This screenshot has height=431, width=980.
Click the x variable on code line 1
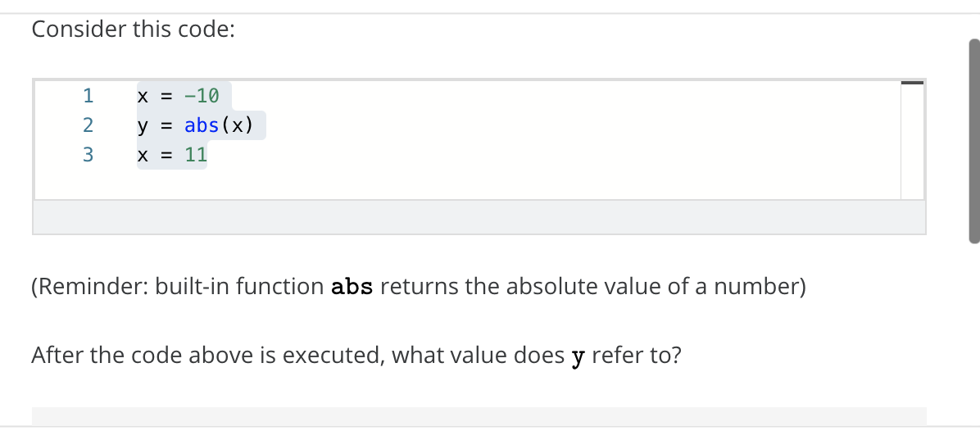click(x=143, y=96)
